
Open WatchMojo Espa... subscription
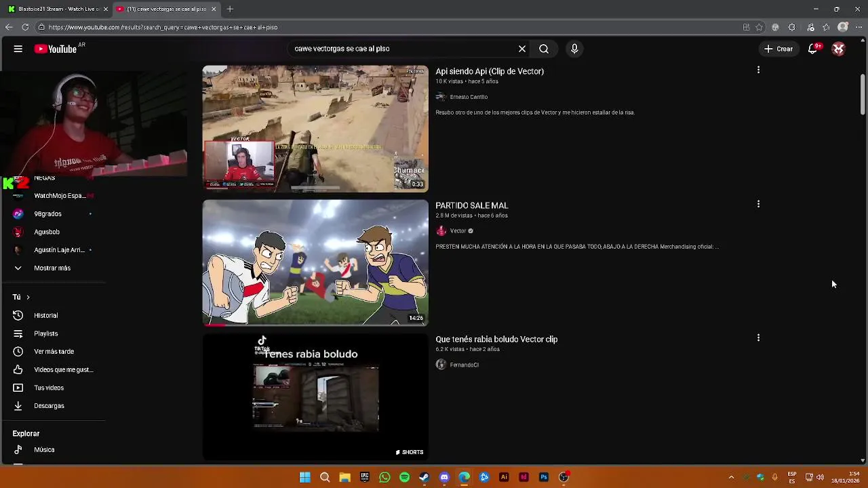(53, 196)
